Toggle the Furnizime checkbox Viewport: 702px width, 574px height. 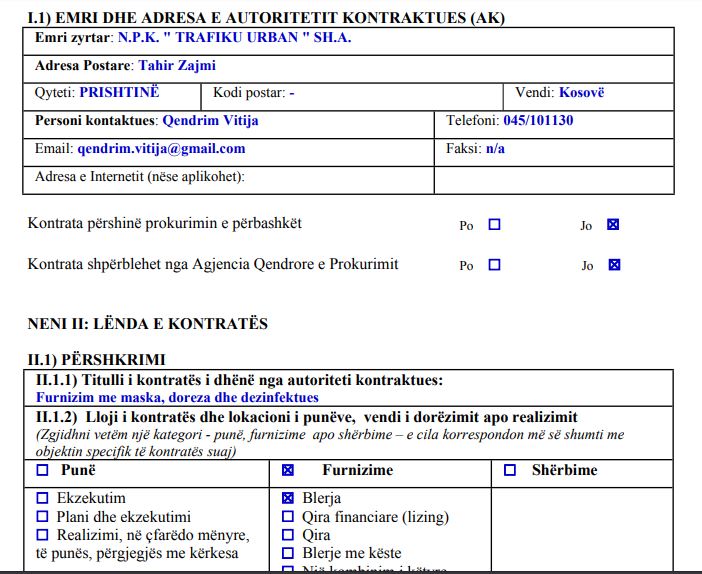pos(288,470)
